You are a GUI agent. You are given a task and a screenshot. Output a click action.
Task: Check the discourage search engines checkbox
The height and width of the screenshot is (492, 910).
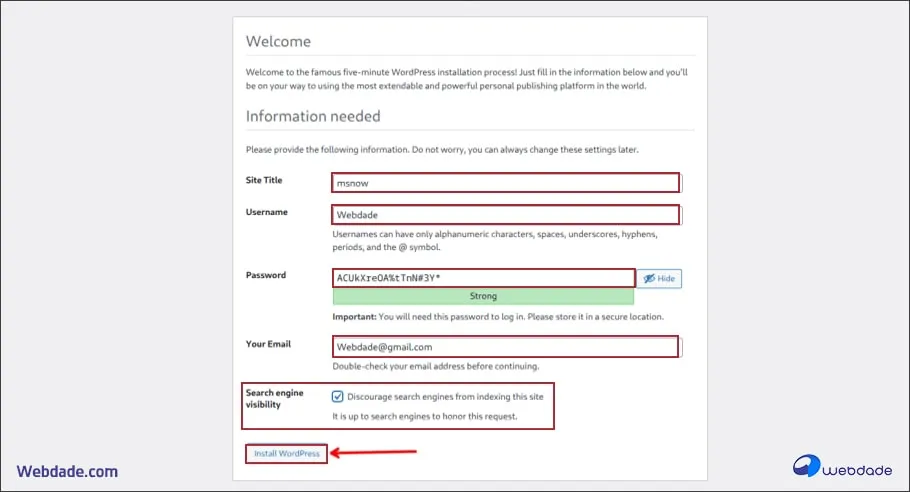click(338, 396)
